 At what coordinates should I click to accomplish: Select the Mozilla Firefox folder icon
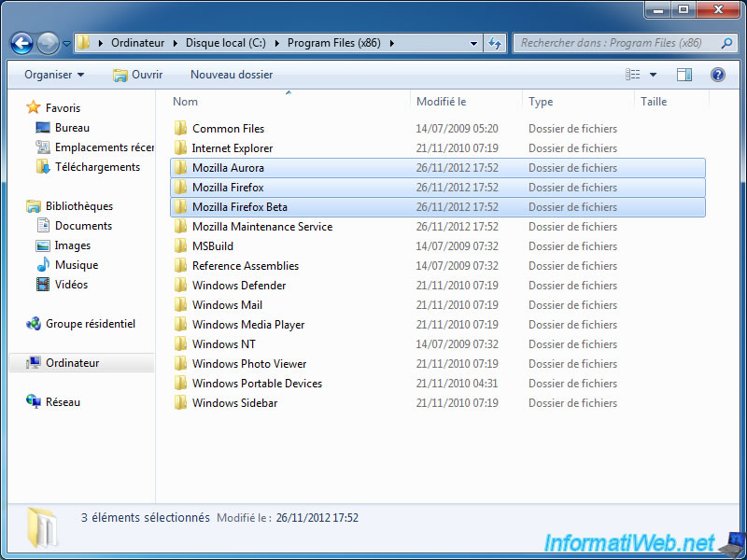click(180, 188)
